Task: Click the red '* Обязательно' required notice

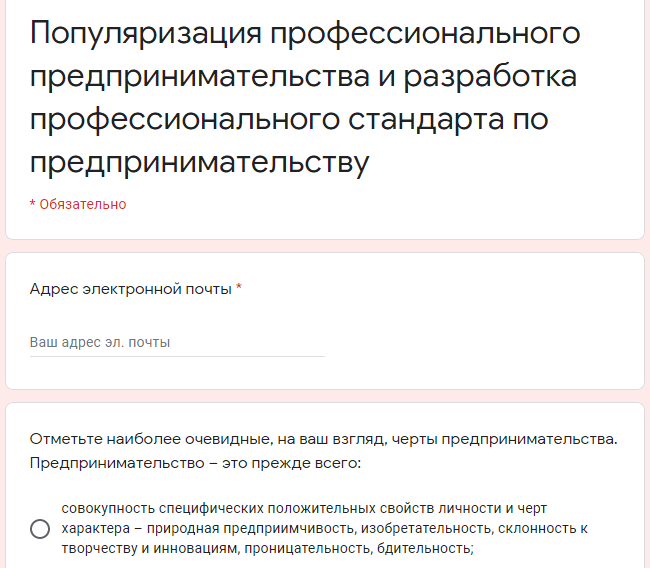Action: [x=78, y=204]
